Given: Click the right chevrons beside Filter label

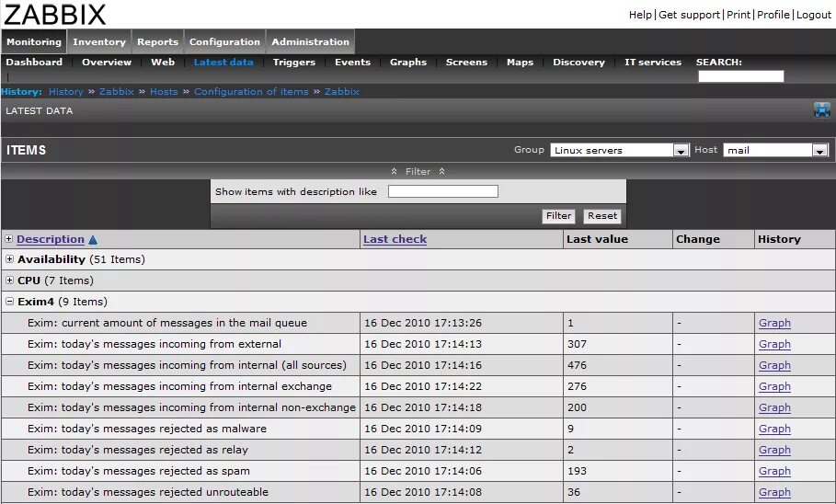Looking at the screenshot, I should click(x=442, y=171).
